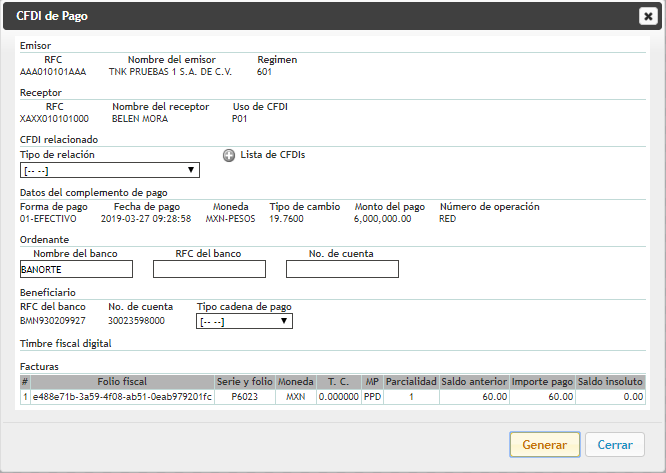The height and width of the screenshot is (473, 666).
Task: Click the No. de cuenta ordenante field
Action: (342, 269)
